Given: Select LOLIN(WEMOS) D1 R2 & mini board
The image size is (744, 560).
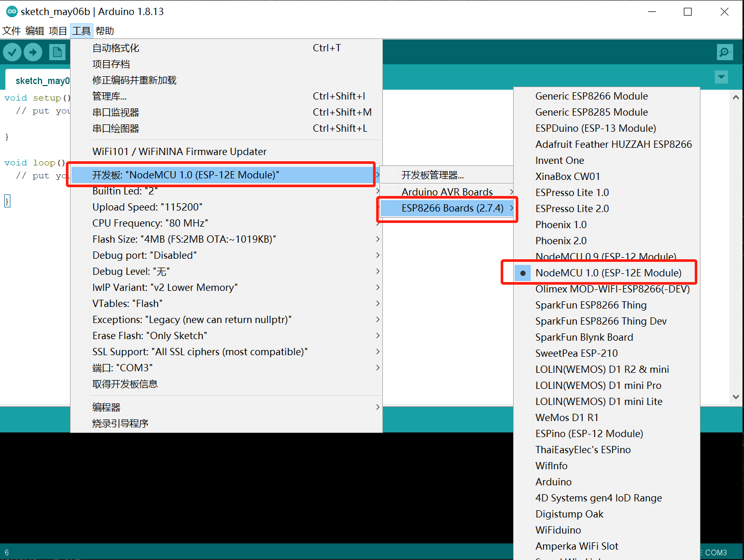Looking at the screenshot, I should pyautogui.click(x=607, y=370).
